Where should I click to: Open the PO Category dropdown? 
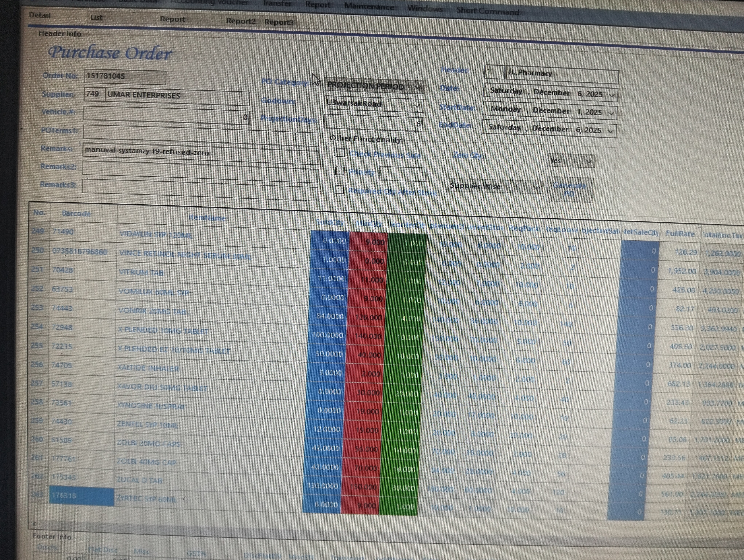(417, 87)
